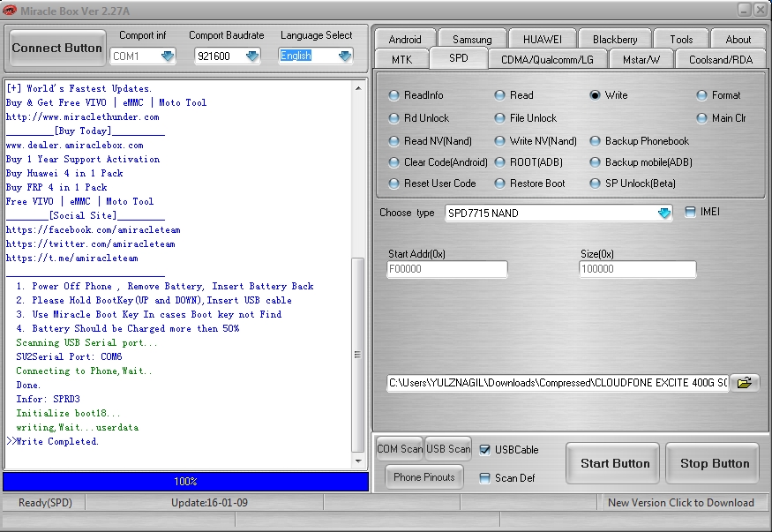
Task: Switch to the HUAWEI tab
Action: click(542, 40)
